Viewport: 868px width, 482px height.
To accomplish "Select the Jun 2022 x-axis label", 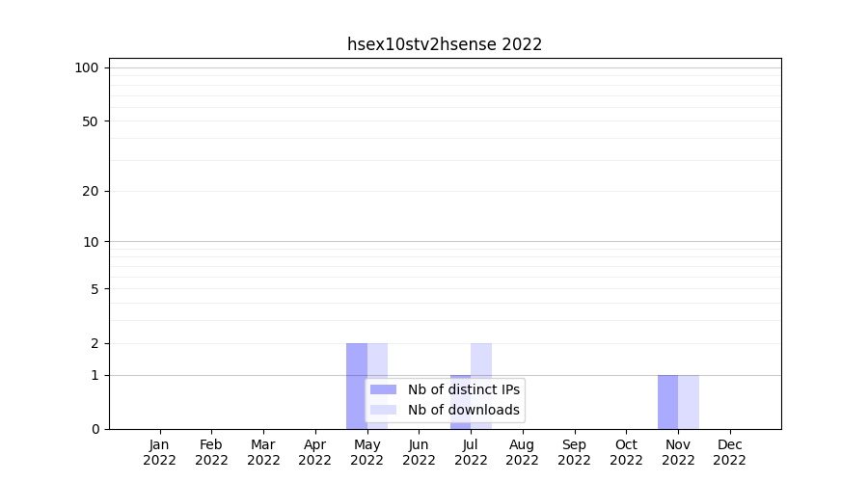I will 419,452.
